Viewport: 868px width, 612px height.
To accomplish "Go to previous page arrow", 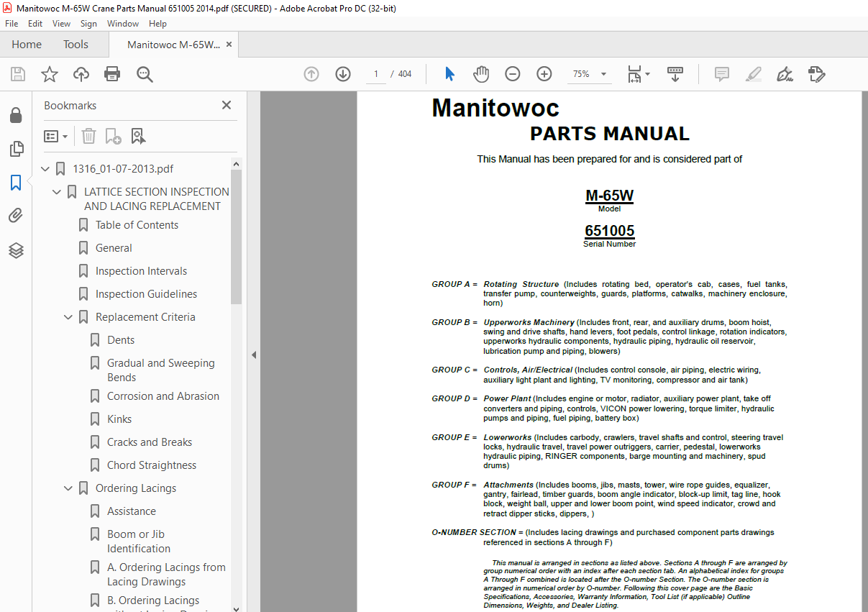I will (x=311, y=74).
